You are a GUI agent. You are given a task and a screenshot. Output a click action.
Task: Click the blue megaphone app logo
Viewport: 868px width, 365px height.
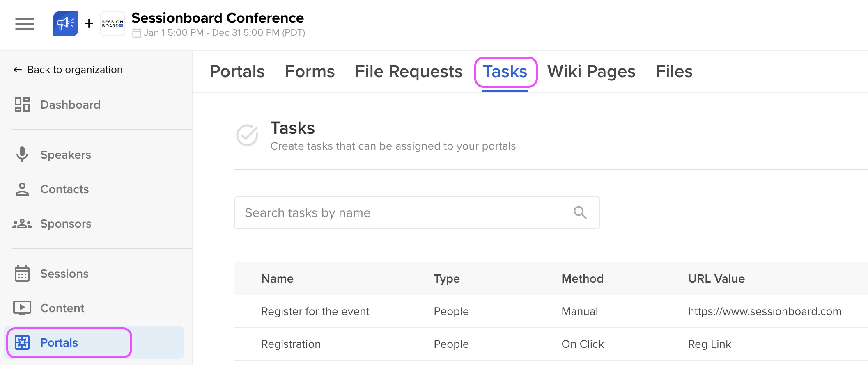(x=66, y=24)
